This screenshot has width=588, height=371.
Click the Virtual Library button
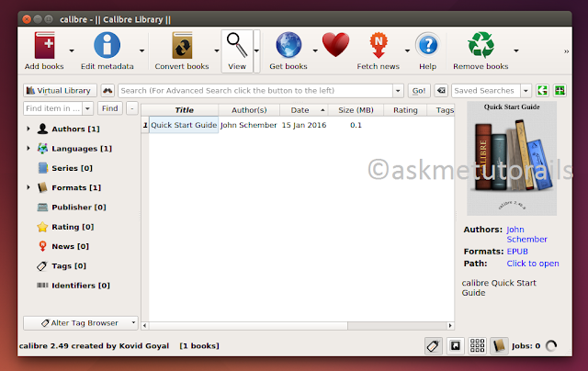[x=60, y=90]
